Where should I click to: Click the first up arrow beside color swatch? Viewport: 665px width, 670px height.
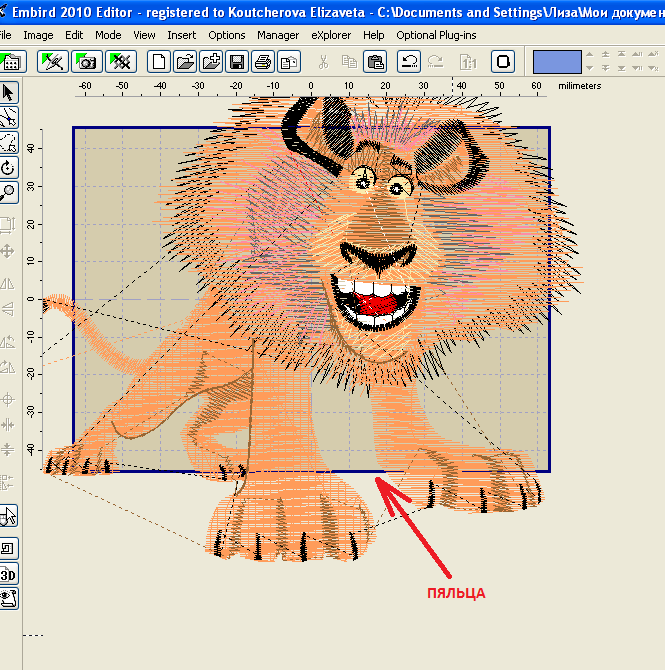[589, 54]
